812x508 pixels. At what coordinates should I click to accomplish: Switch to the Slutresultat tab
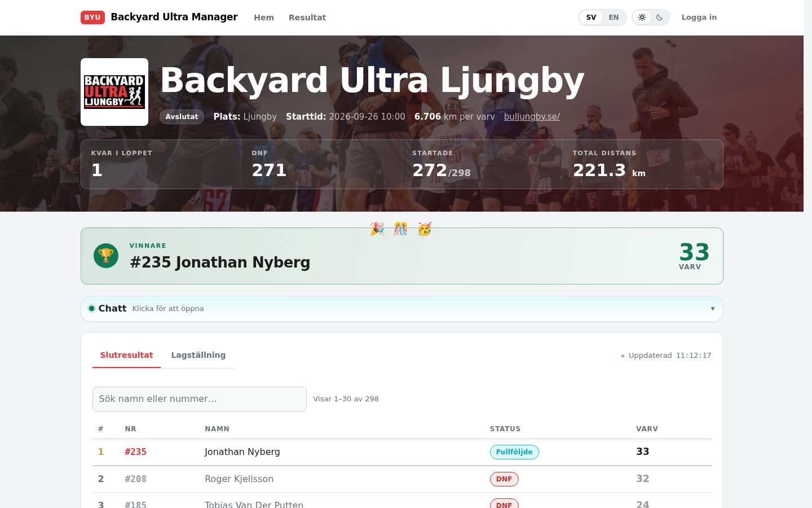[126, 355]
